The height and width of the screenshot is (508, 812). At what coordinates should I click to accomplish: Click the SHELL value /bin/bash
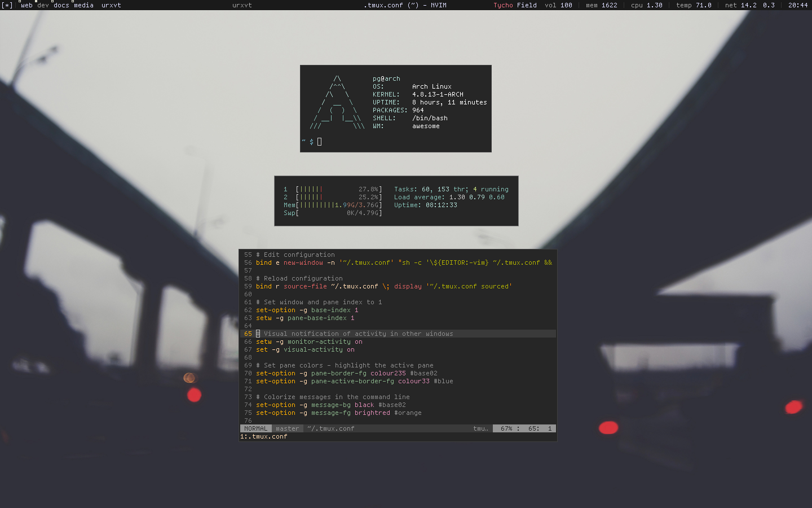click(x=430, y=118)
